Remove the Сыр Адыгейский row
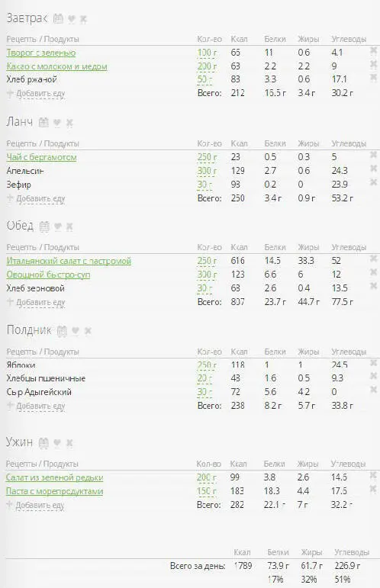The image size is (380, 588). pos(373,390)
